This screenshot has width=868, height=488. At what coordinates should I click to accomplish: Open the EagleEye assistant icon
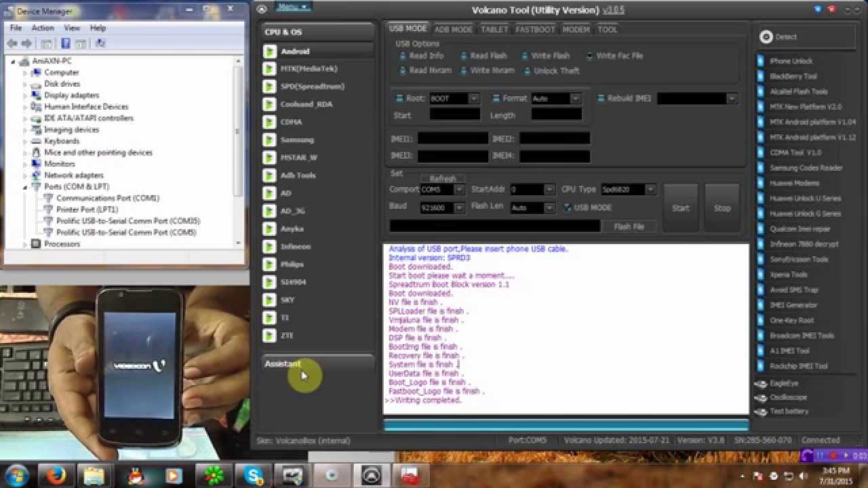point(761,383)
